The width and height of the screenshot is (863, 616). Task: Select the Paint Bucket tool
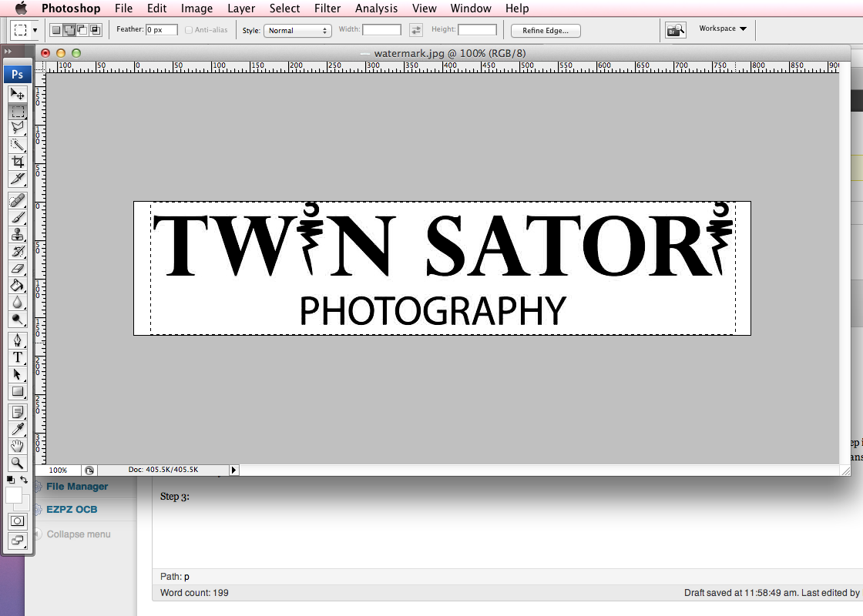pyautogui.click(x=18, y=286)
